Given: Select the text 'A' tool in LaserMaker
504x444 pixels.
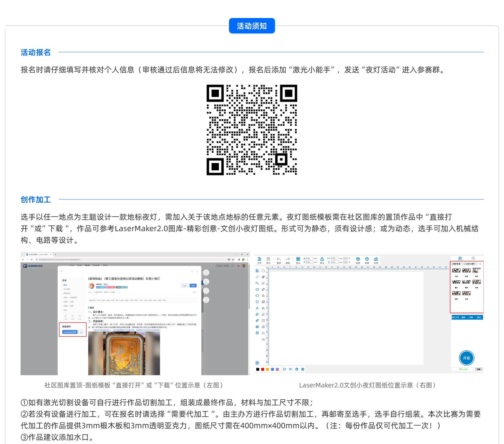Looking at the screenshot, I should [257, 308].
